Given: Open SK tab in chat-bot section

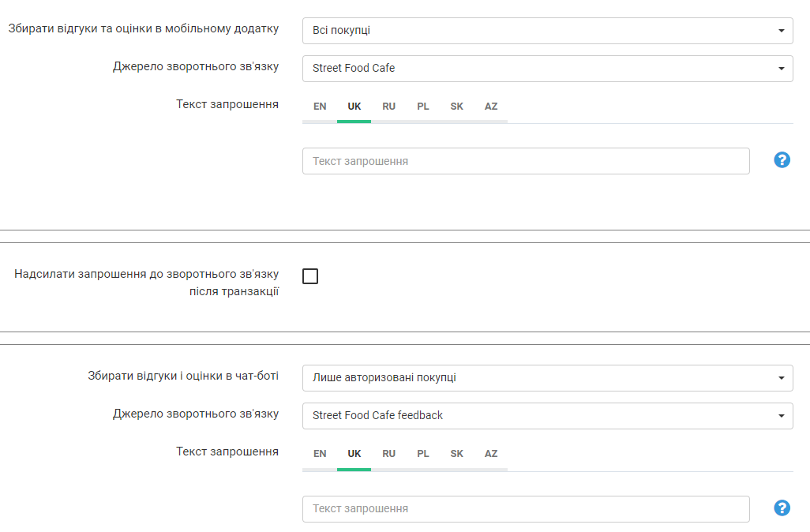Looking at the screenshot, I should (457, 454).
